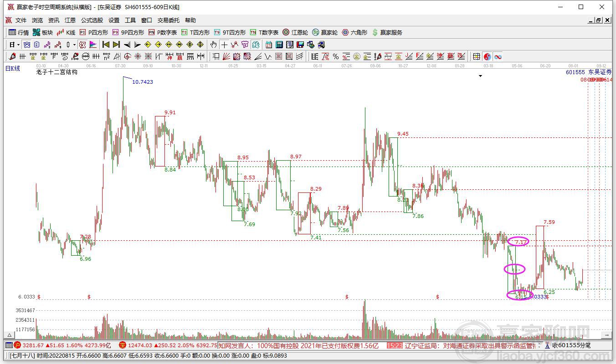Image resolution: width=616 pixels, height=364 pixels.
Task: Jump to the first bar button
Action: click(x=106, y=45)
